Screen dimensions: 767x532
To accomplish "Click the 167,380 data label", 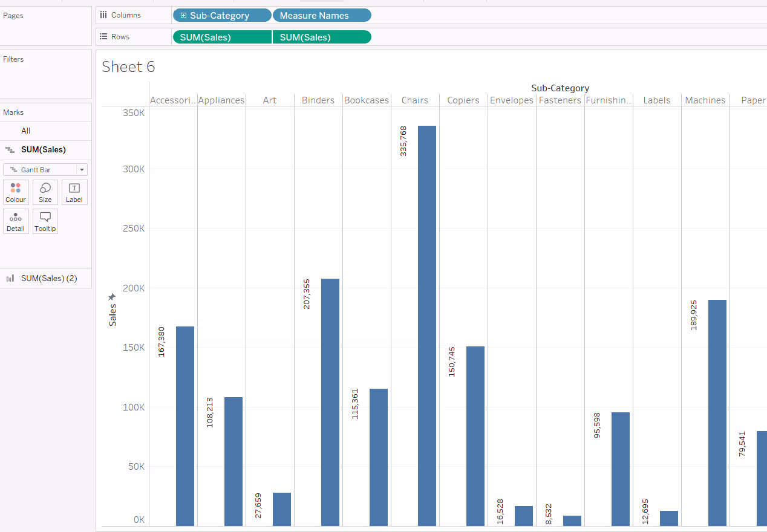I will [162, 342].
